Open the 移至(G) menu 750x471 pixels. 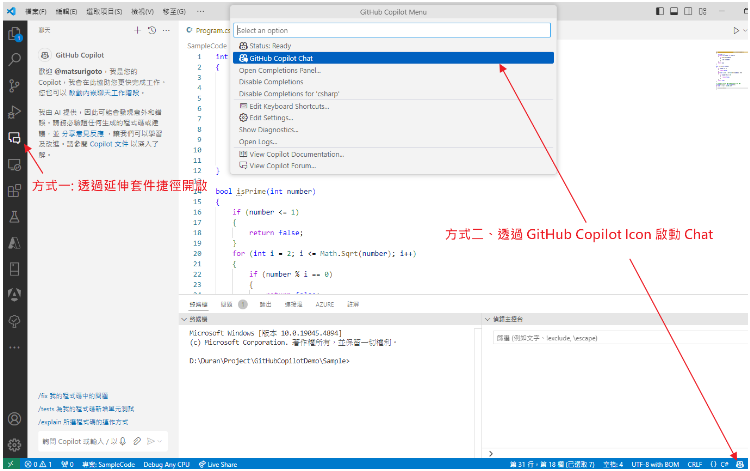174,11
